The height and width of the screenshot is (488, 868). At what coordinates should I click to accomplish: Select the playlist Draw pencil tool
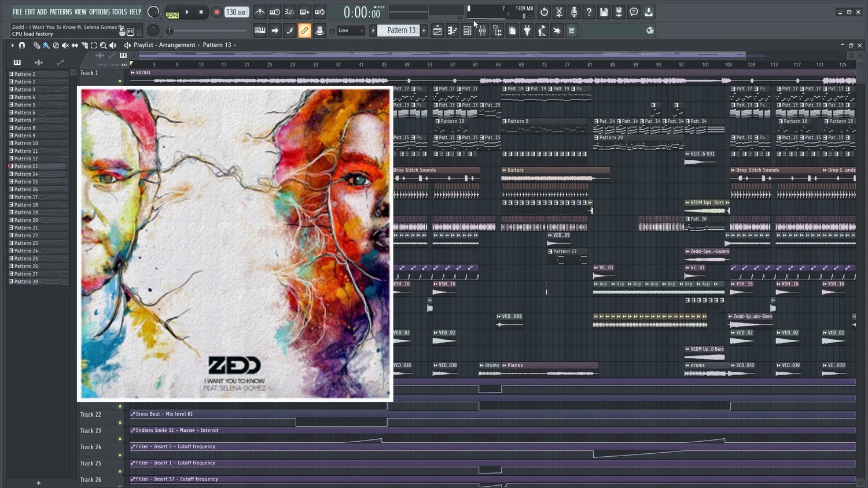click(x=36, y=45)
